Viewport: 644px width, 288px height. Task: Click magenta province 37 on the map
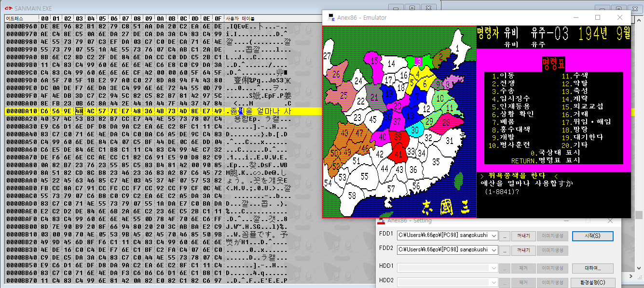396,121
